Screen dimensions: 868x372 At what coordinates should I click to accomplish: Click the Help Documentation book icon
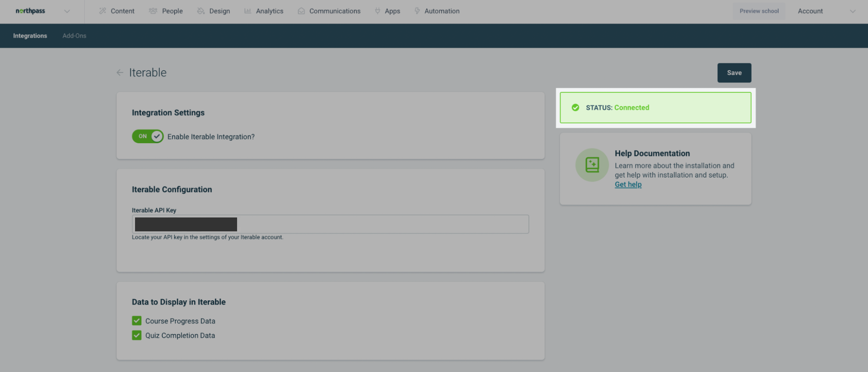[592, 165]
